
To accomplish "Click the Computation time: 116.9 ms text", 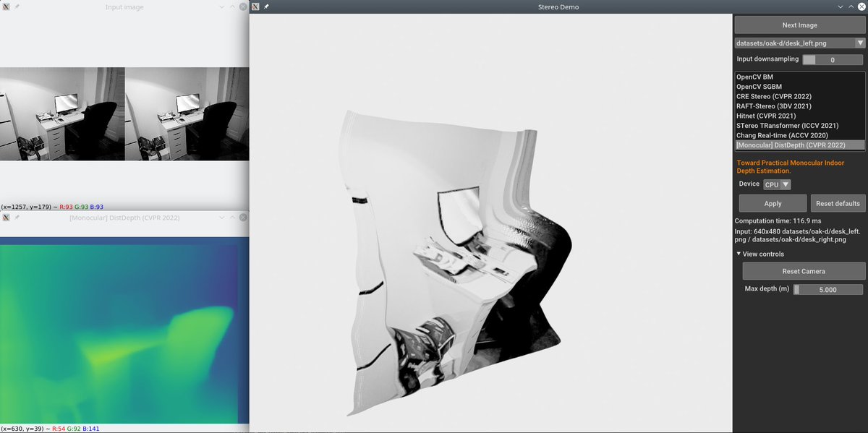I will 778,220.
